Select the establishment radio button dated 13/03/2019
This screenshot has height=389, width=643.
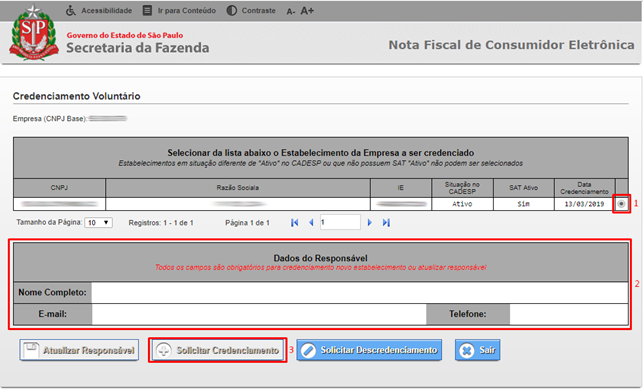pyautogui.click(x=621, y=204)
